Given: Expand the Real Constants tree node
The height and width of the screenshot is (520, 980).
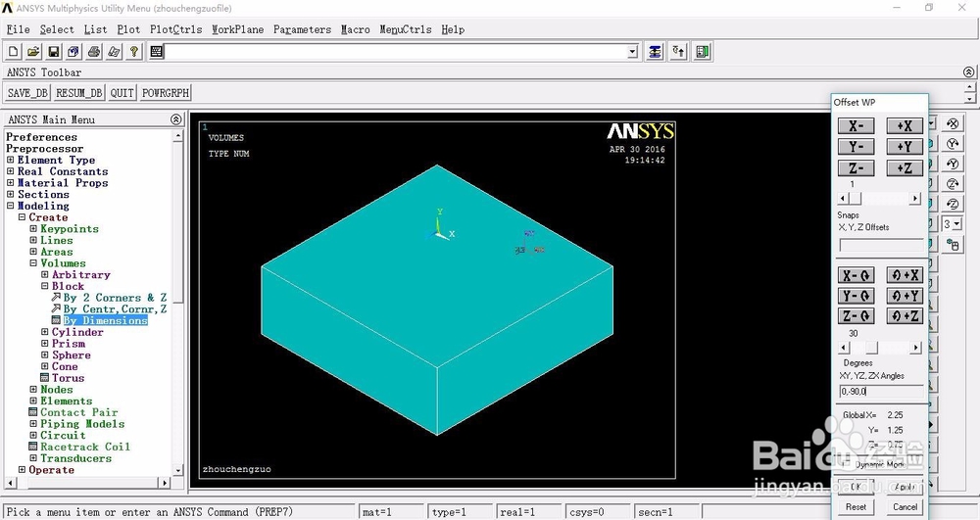Looking at the screenshot, I should point(10,171).
